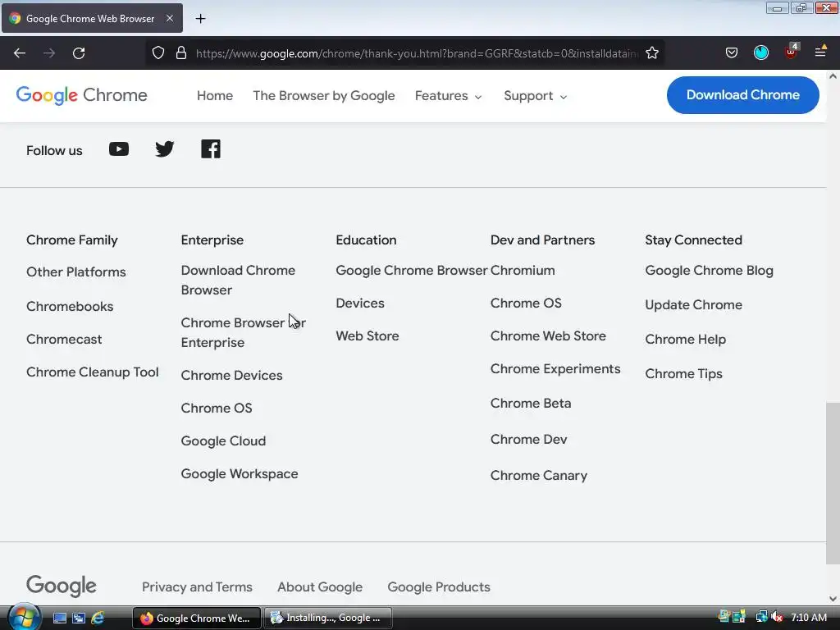Click the muted volume tray icon
The height and width of the screenshot is (630, 840).
coord(777,618)
